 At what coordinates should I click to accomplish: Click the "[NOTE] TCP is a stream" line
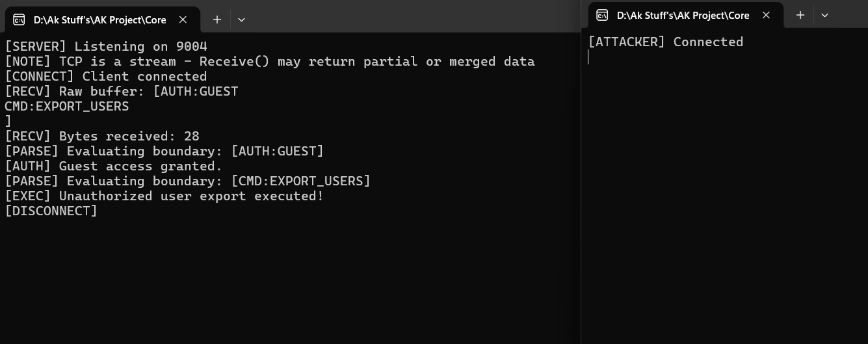pos(269,61)
